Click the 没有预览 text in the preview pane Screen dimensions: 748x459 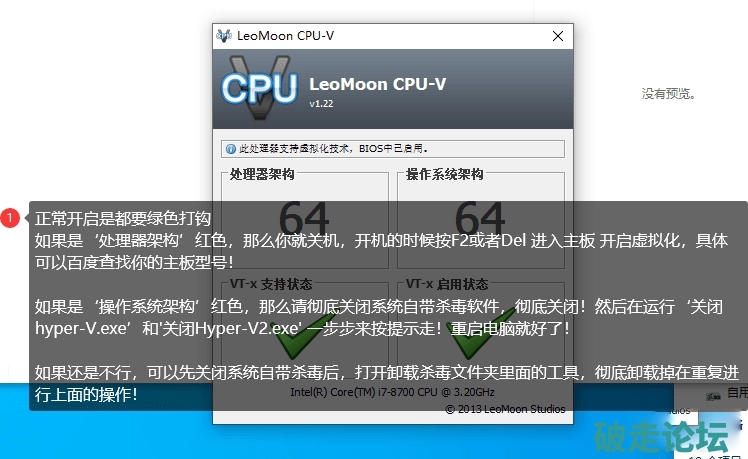click(668, 94)
